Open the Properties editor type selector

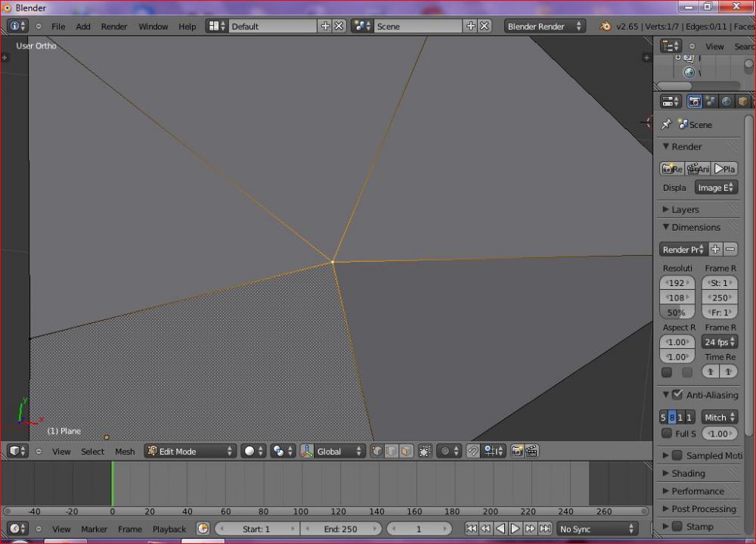point(671,101)
